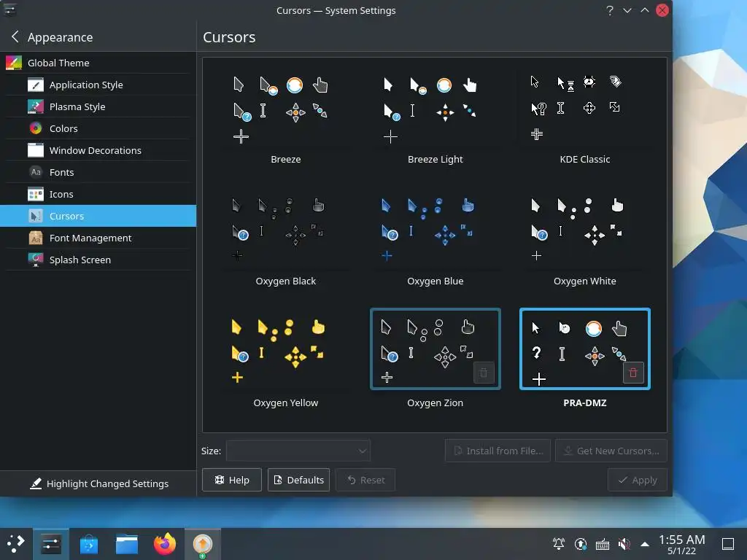Go back via the Appearance back arrow
Viewport: 747px width, 560px height.
pyautogui.click(x=15, y=36)
